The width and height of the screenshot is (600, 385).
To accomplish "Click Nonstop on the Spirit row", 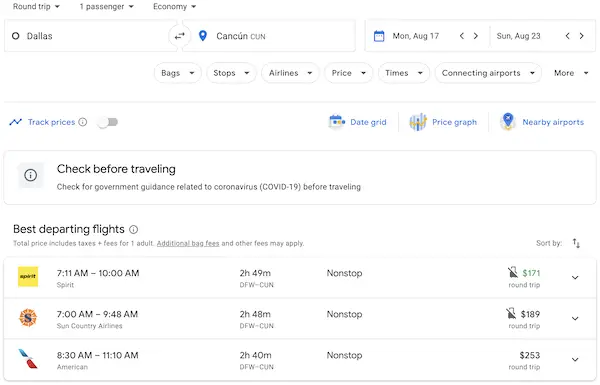I will 344,273.
